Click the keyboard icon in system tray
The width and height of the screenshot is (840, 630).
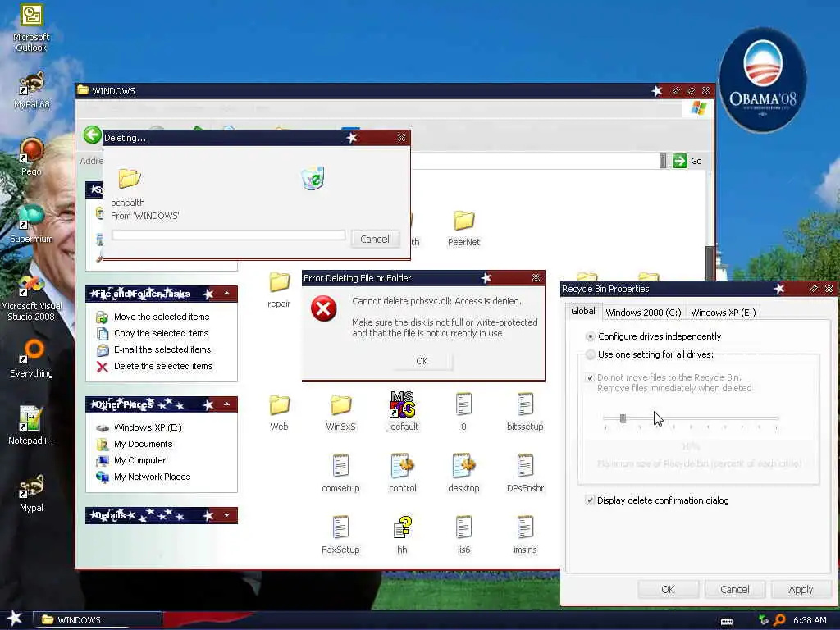coord(727,622)
